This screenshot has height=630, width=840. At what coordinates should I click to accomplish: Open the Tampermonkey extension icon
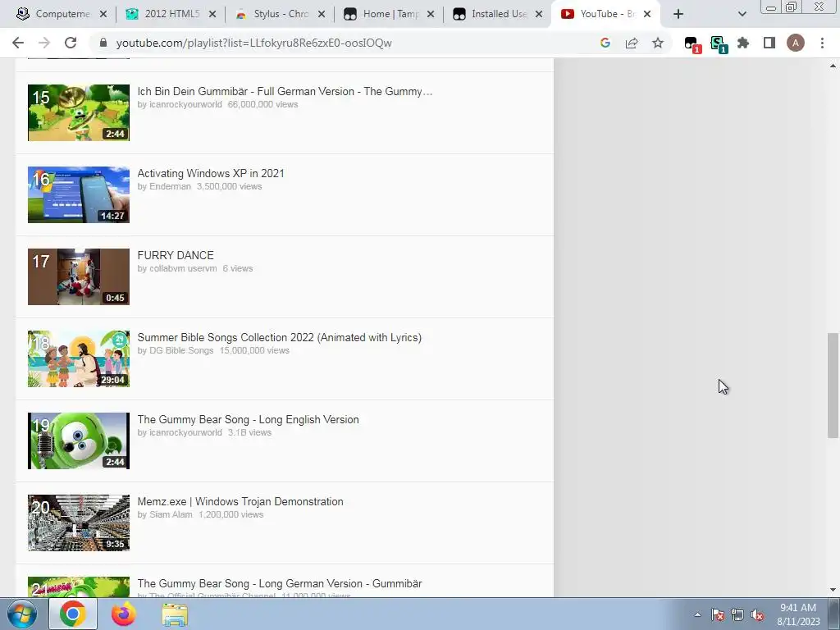[x=692, y=44]
